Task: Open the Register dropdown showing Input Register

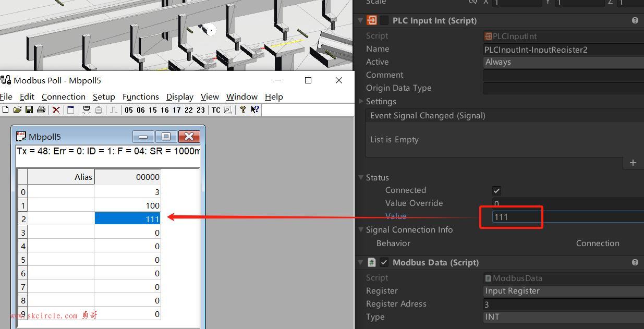Action: pyautogui.click(x=564, y=291)
